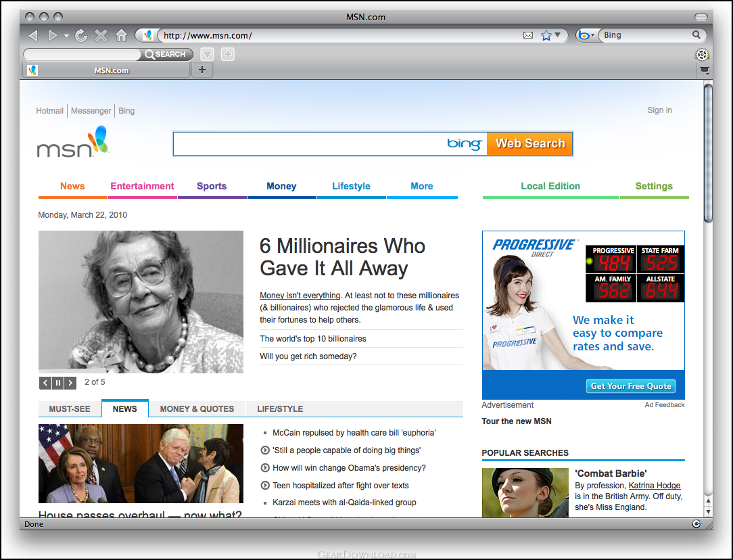Screen dimensions: 733x560
Task: Open the history dropdown next to Forward
Action: point(66,36)
